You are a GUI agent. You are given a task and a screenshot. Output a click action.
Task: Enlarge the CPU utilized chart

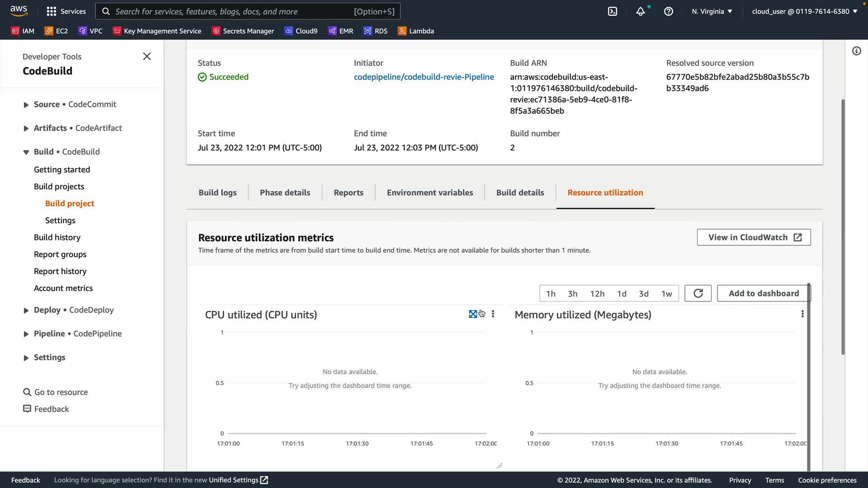473,314
